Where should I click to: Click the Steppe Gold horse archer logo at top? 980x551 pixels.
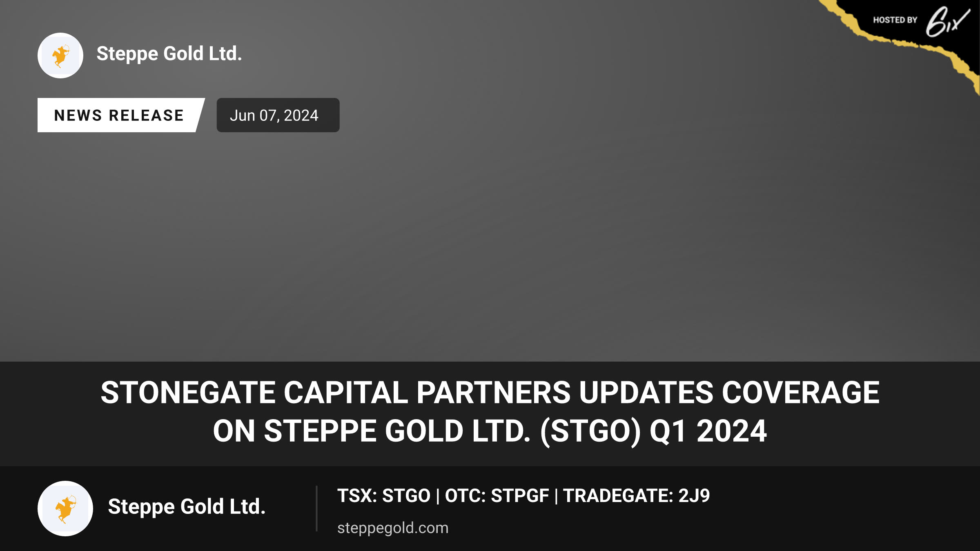click(x=60, y=56)
